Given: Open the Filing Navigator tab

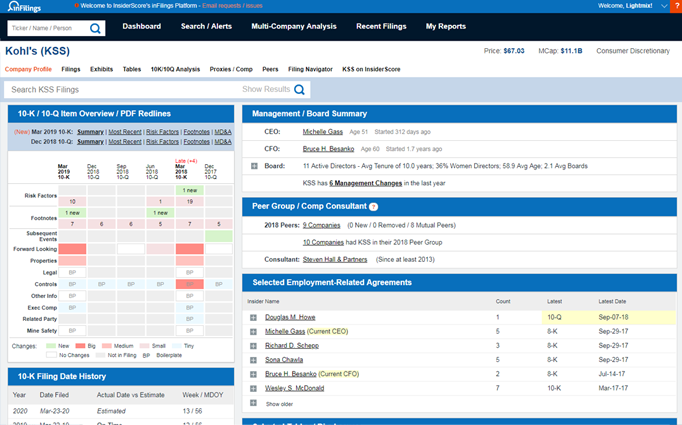Looking at the screenshot, I should pos(310,69).
